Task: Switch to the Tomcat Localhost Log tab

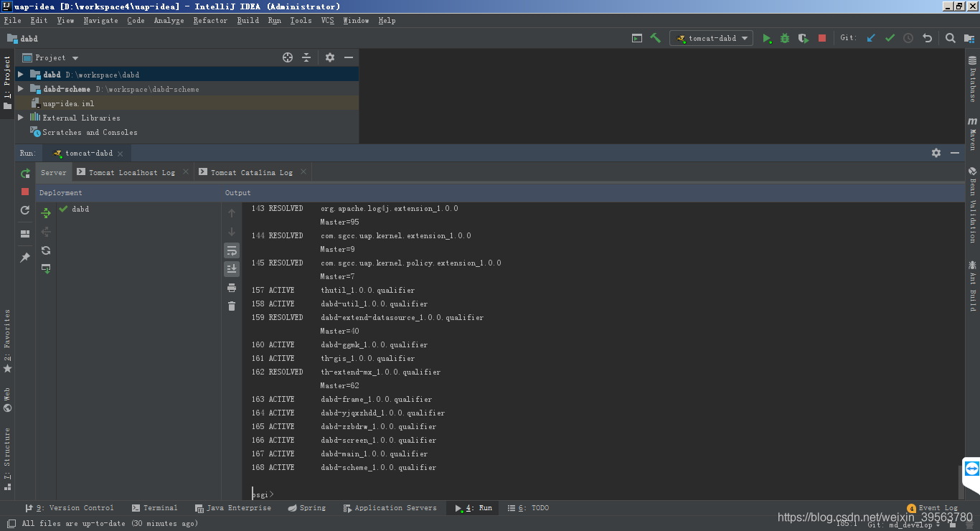Action: 131,172
